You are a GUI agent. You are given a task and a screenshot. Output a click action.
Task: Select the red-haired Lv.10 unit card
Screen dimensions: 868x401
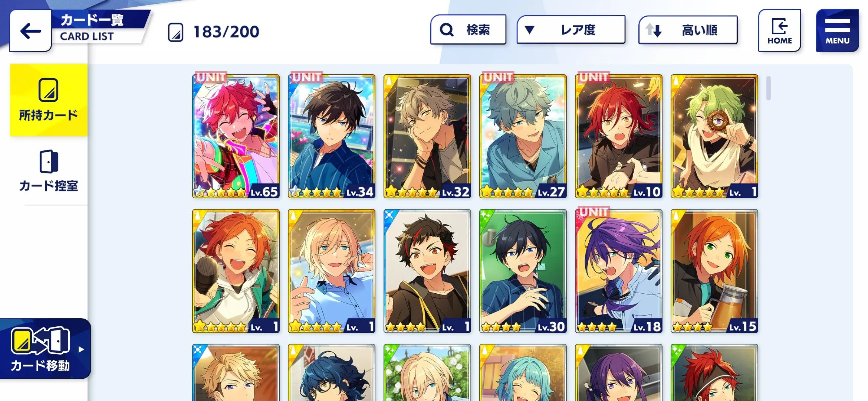(x=619, y=136)
